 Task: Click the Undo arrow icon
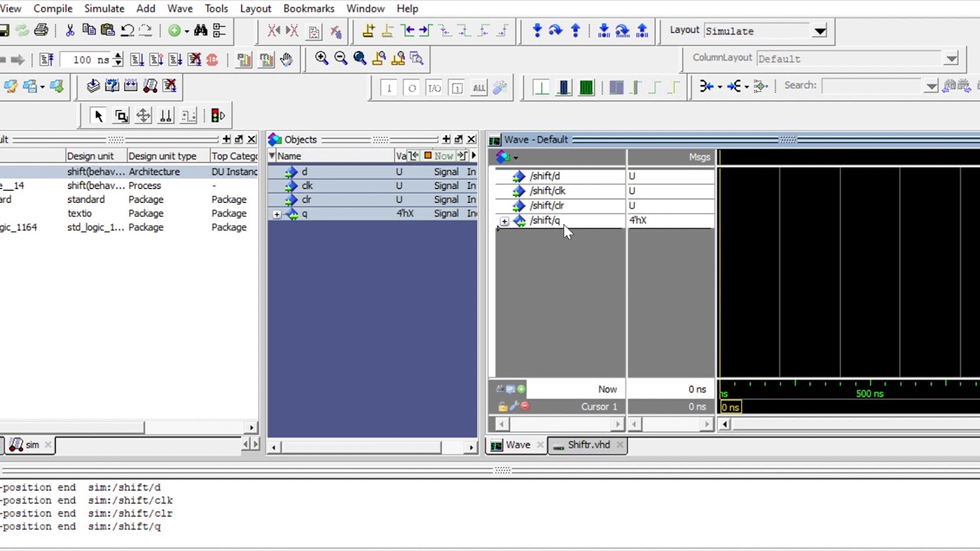pos(127,31)
